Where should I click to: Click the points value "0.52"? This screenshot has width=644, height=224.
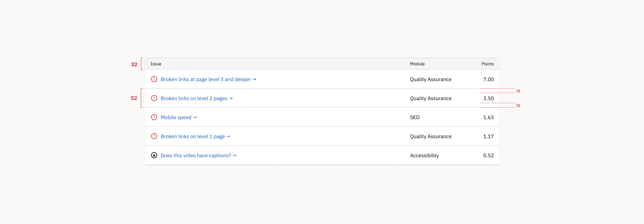tap(488, 156)
